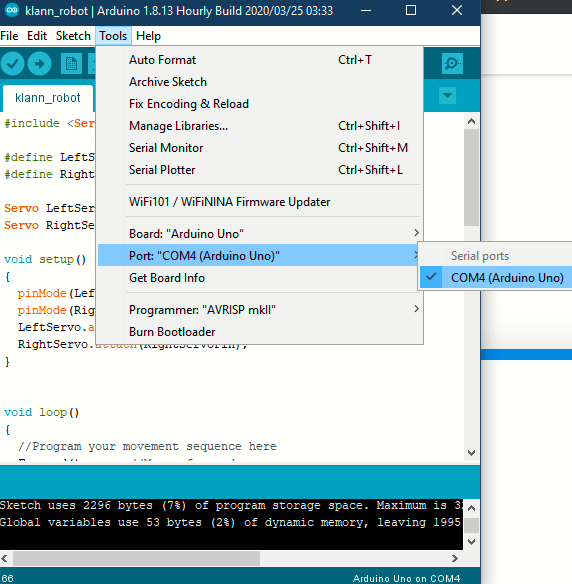The width and height of the screenshot is (572, 584).
Task: Click the "void loop()" code line
Action: [41, 412]
